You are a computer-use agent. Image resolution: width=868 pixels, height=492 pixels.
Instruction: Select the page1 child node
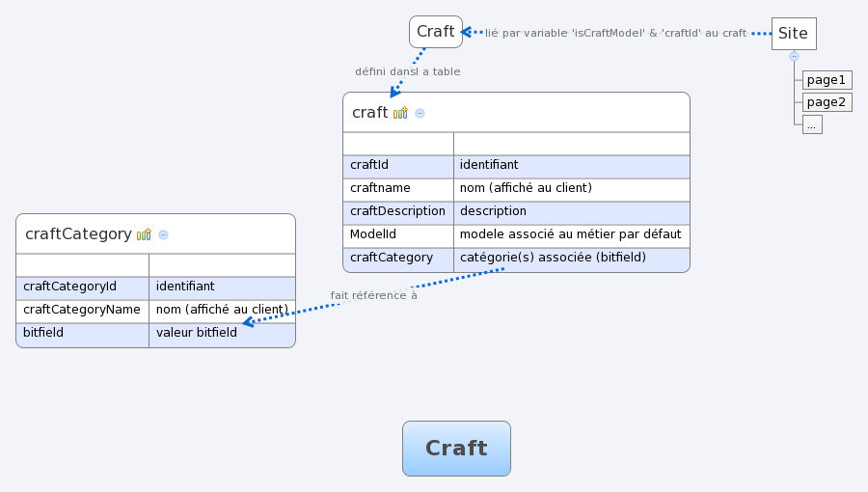pos(826,80)
